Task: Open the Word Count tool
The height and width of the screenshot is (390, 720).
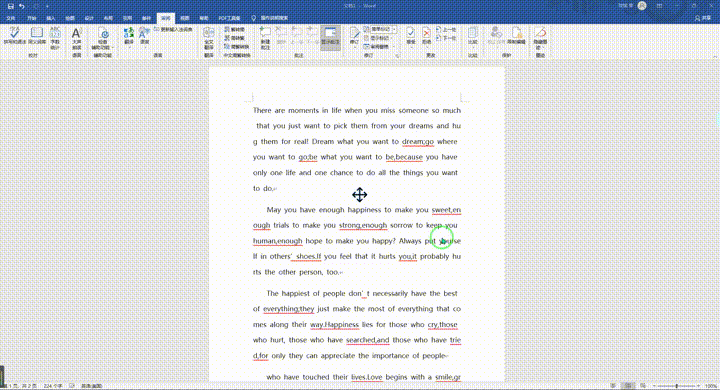Action: coord(55,38)
